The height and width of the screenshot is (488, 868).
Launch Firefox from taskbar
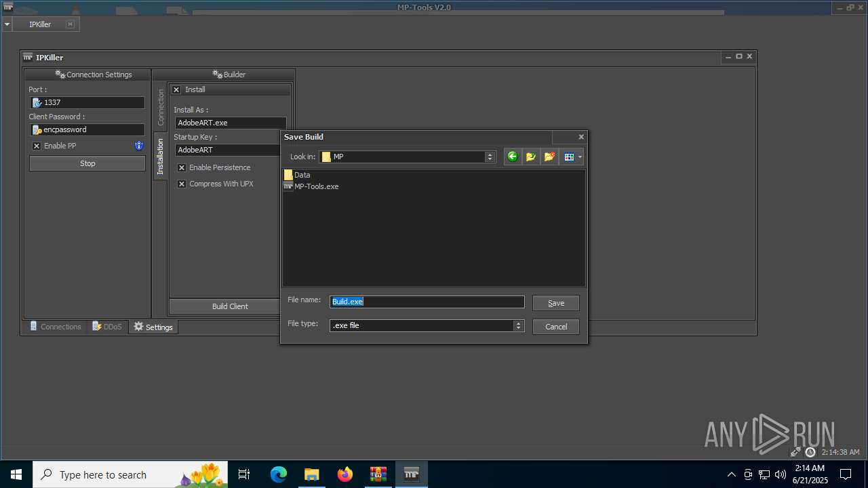345,474
